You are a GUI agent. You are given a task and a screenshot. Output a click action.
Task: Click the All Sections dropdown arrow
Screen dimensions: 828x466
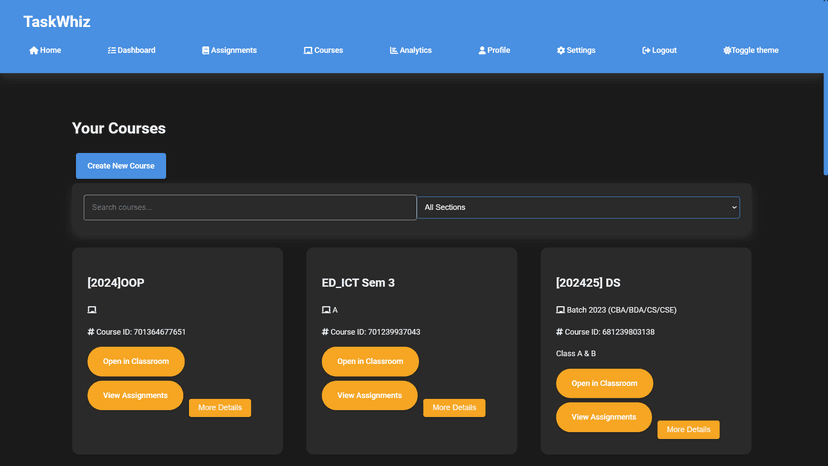coord(733,207)
